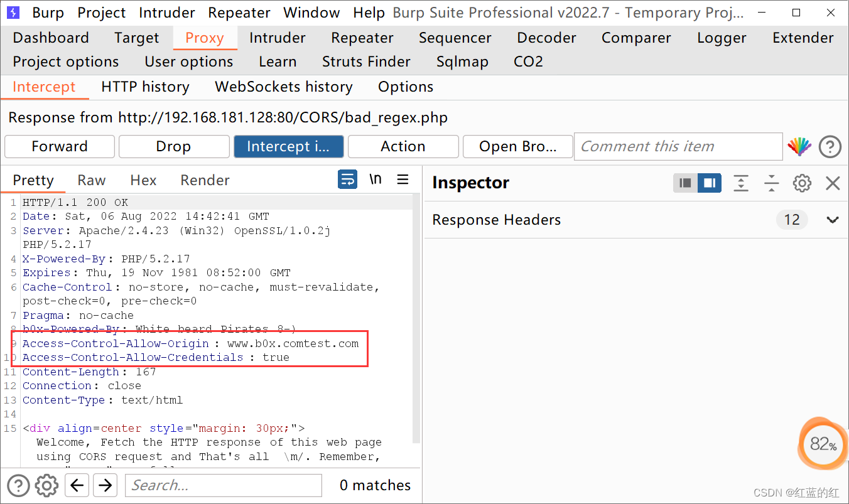Open the Learn tab
This screenshot has height=504, width=849.
tap(278, 62)
